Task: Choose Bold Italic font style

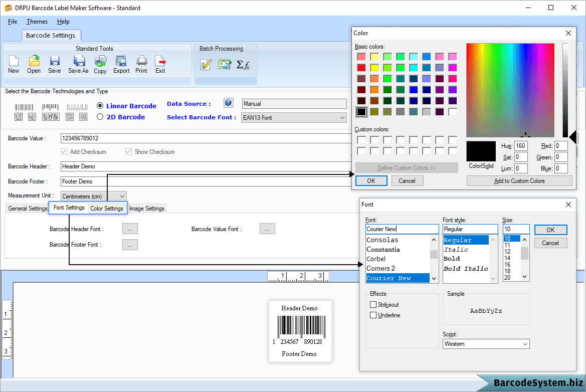Action: (466, 268)
